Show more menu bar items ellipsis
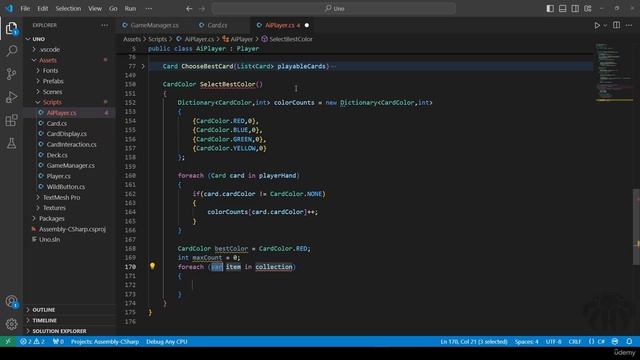The width and height of the screenshot is (640, 360). click(x=149, y=9)
